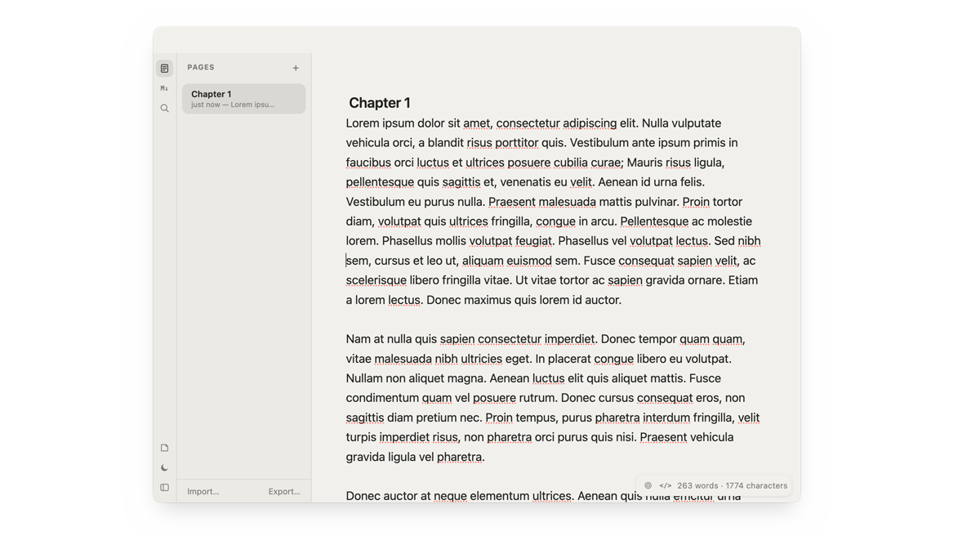Select the Chapter 1 page in list

[x=244, y=99]
